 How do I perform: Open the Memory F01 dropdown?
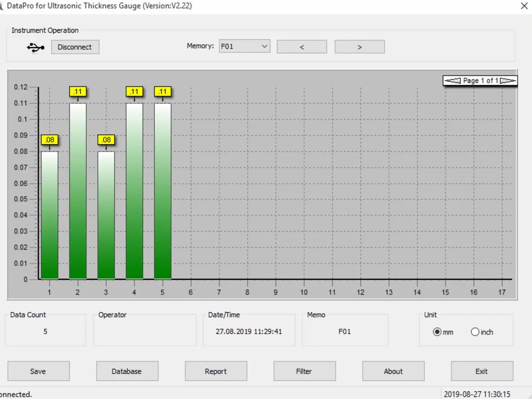[244, 46]
